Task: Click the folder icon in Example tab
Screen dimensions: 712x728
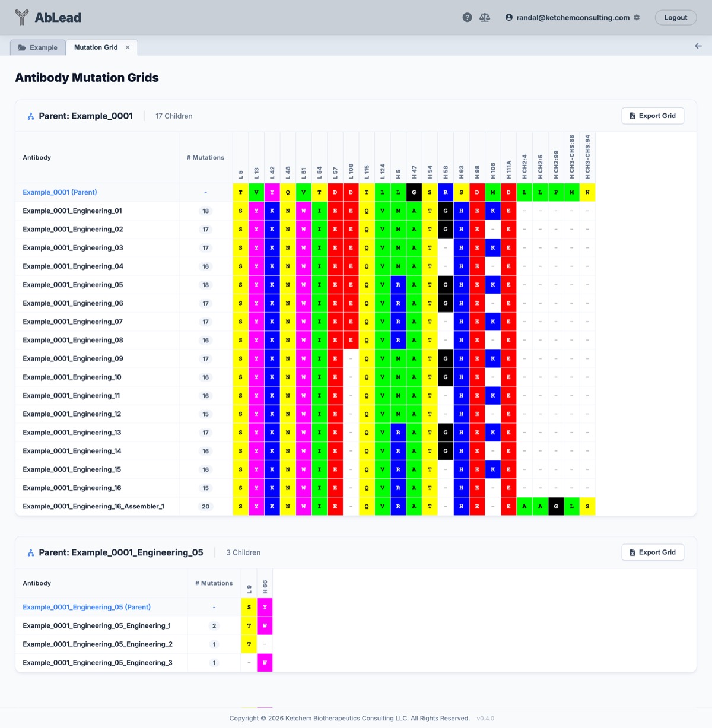Action: 22,48
